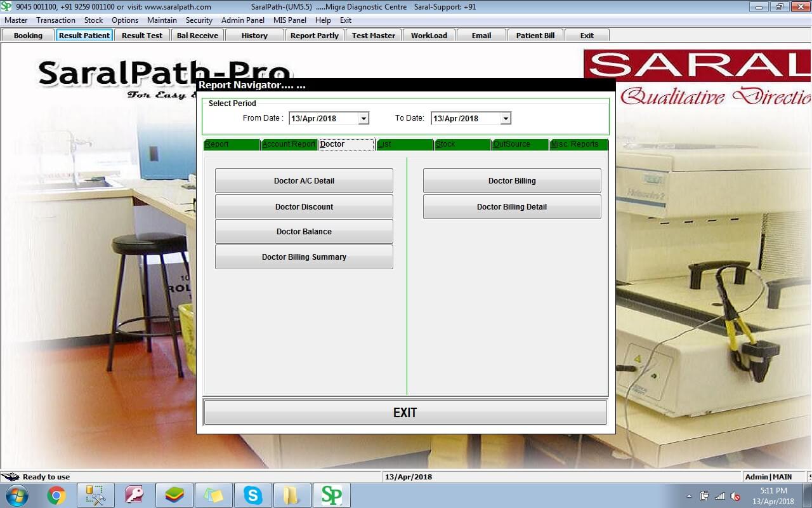Screen dimensions: 812x508
Task: Click the Bal Receive toolbar button
Action: (197, 36)
